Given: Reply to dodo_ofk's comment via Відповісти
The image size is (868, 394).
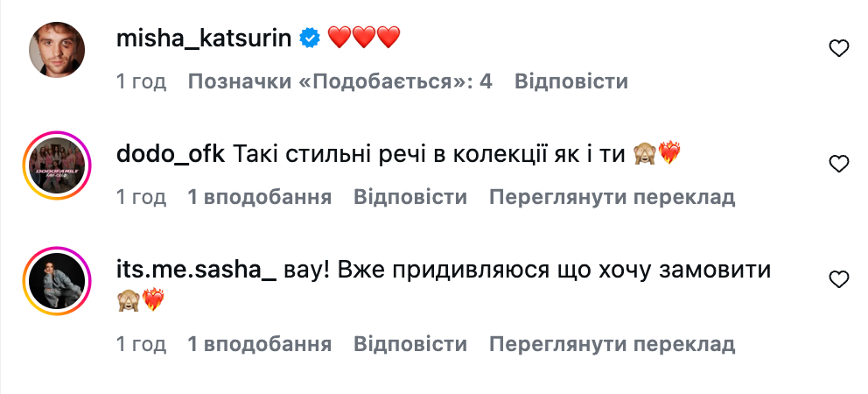Looking at the screenshot, I should [x=410, y=198].
